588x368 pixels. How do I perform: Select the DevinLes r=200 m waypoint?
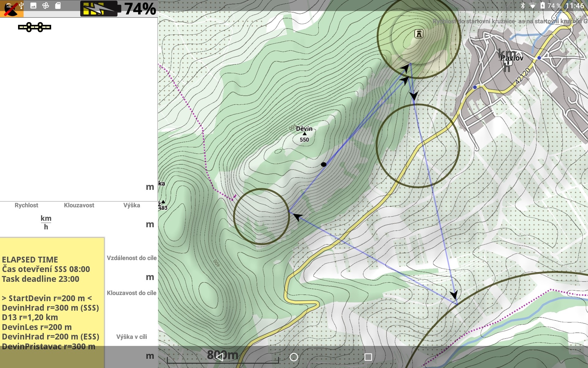point(37,327)
